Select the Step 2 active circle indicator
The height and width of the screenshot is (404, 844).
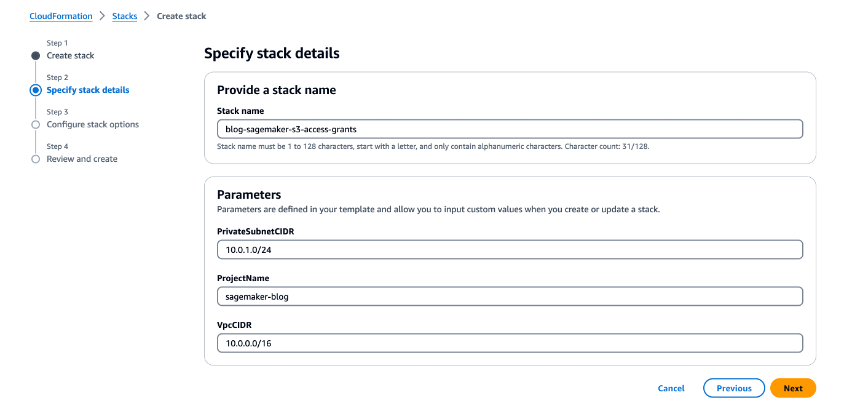click(x=36, y=90)
